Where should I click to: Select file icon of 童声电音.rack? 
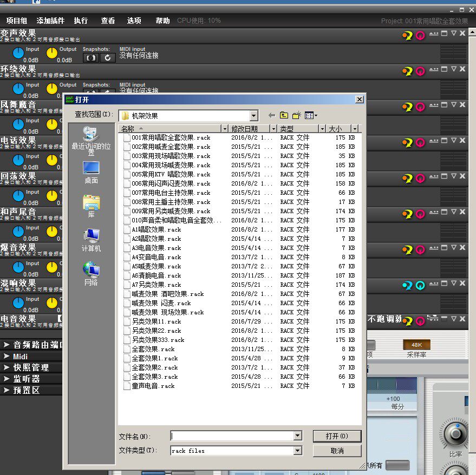(x=127, y=386)
